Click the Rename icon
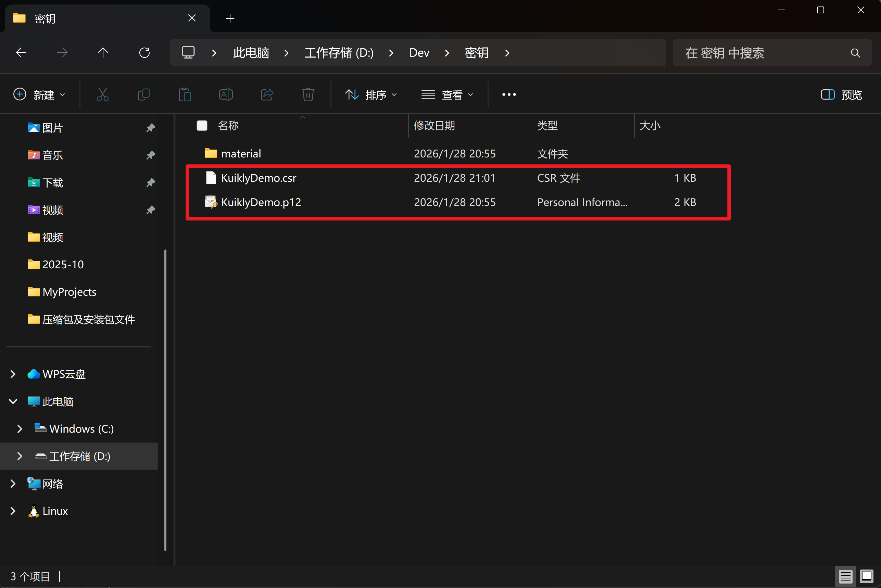 (x=226, y=94)
